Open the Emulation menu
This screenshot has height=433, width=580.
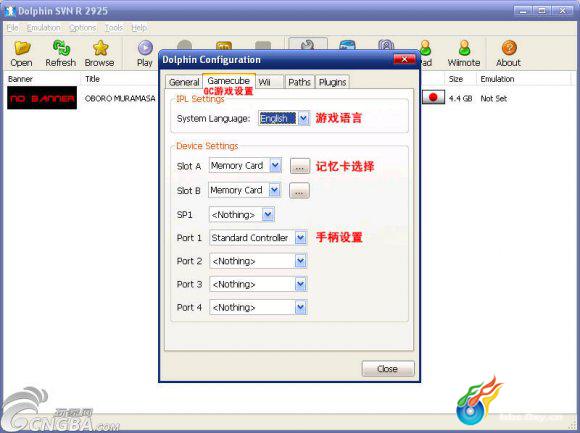pyautogui.click(x=44, y=28)
